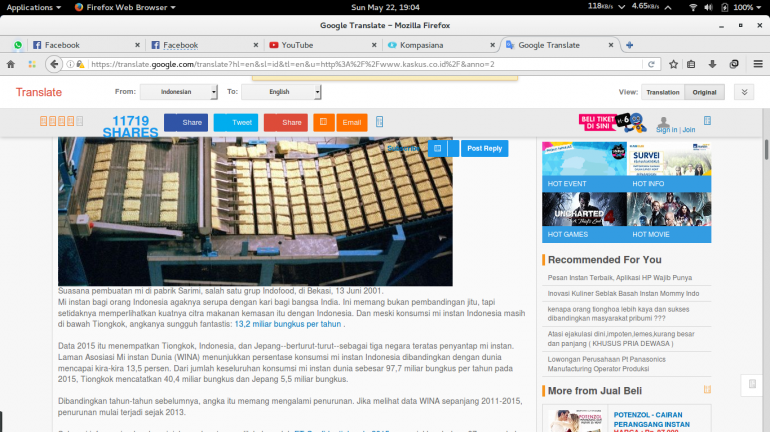Click the synced tabs toolbar icon
Image resolution: width=770 pixels, height=432 pixels.
click(x=734, y=64)
